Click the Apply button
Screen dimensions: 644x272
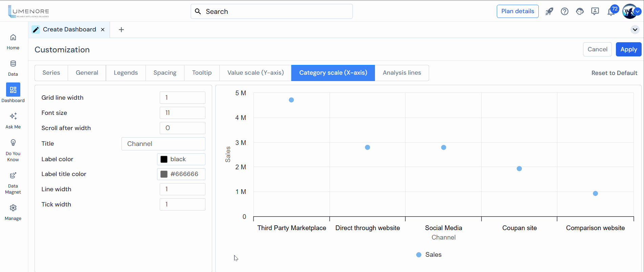point(628,49)
